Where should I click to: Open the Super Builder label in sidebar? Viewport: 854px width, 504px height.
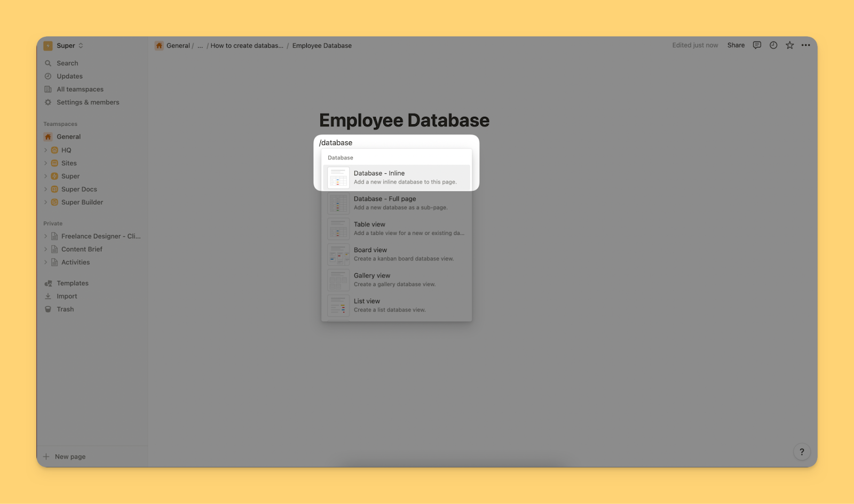tap(82, 203)
